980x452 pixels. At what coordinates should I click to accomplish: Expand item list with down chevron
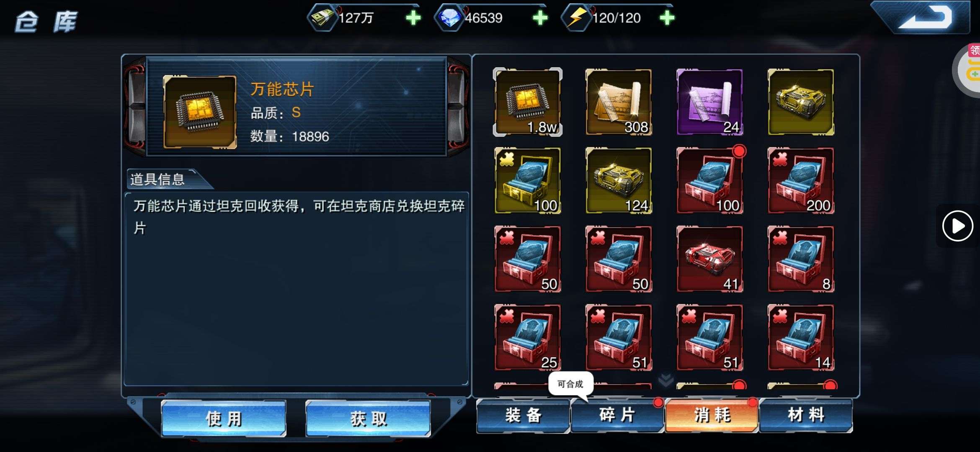(665, 380)
